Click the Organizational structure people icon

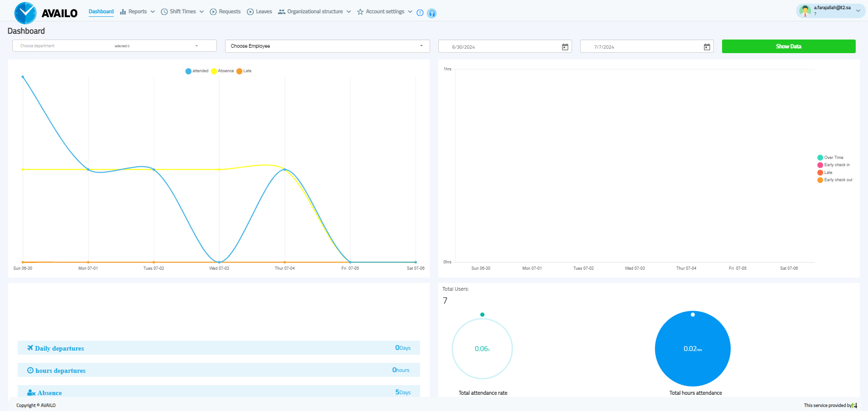281,12
